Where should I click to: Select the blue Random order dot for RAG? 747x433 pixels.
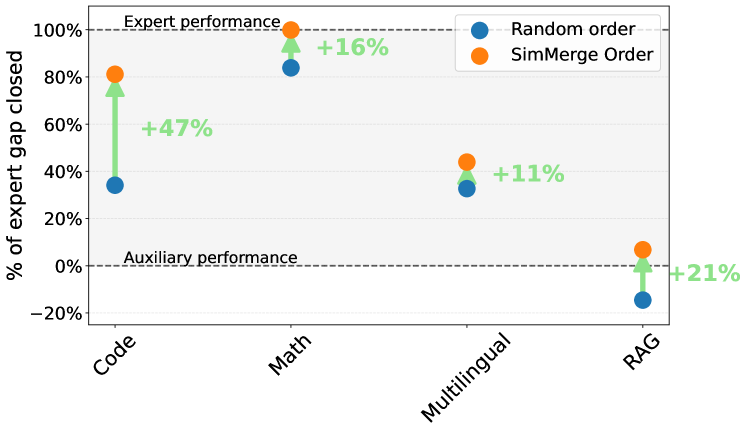pos(643,300)
